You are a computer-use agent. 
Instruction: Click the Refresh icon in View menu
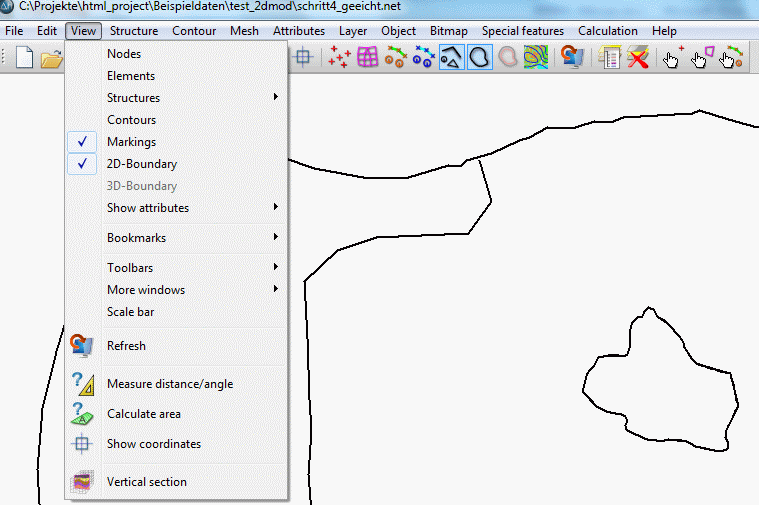81,346
